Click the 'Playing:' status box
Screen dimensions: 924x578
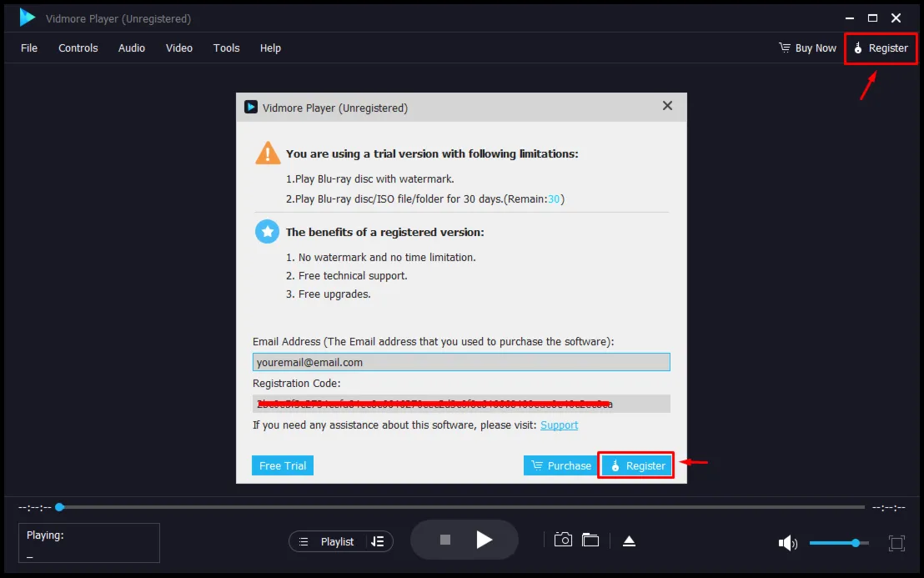(x=89, y=543)
